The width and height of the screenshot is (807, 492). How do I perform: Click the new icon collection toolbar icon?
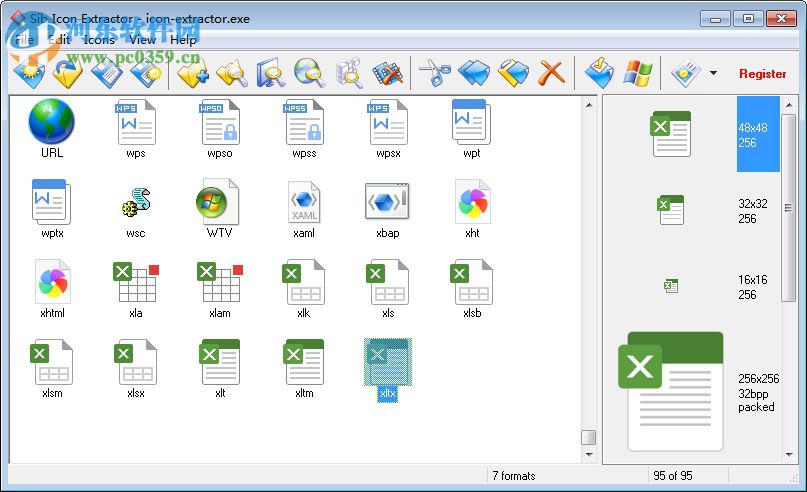point(29,73)
